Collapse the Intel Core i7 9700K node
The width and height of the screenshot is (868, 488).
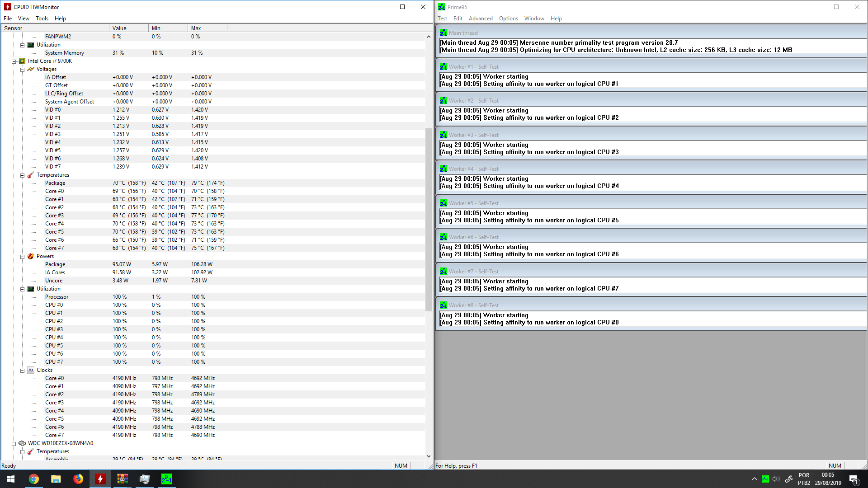(x=14, y=61)
